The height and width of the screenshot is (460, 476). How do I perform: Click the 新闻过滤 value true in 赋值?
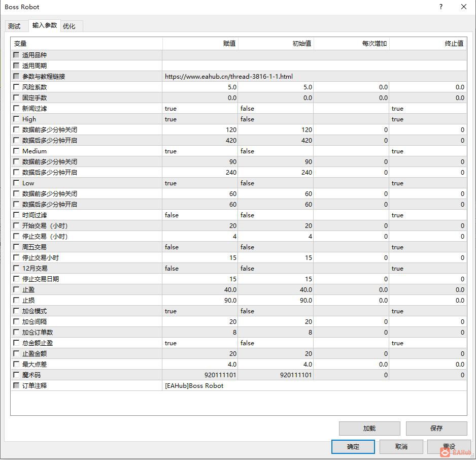[x=171, y=108]
